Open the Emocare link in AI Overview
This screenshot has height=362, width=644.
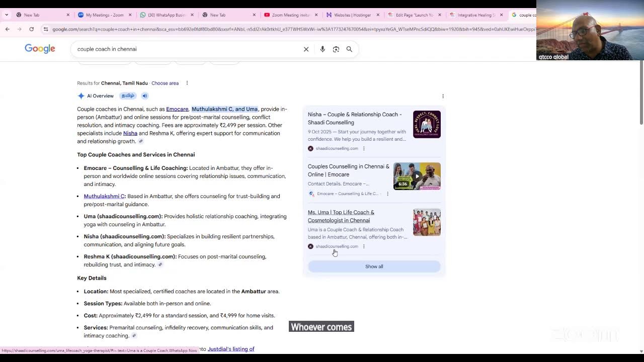pos(177,109)
